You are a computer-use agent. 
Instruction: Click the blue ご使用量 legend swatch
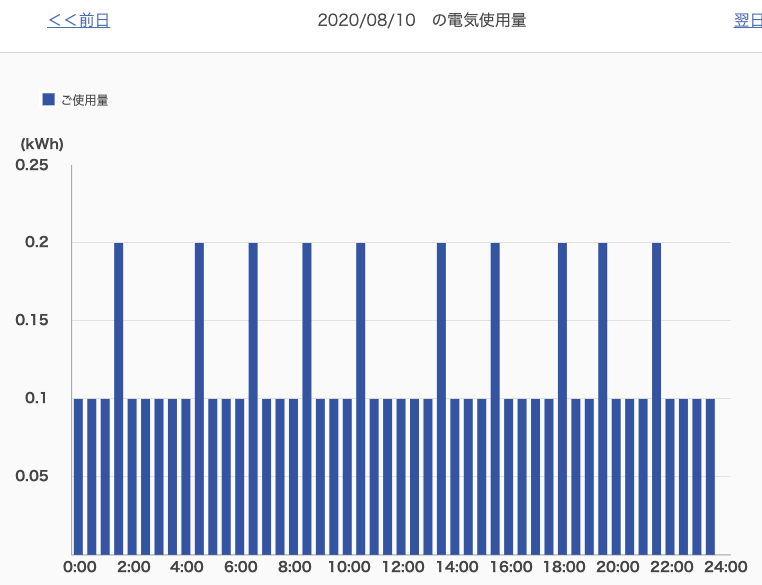pyautogui.click(x=48, y=99)
